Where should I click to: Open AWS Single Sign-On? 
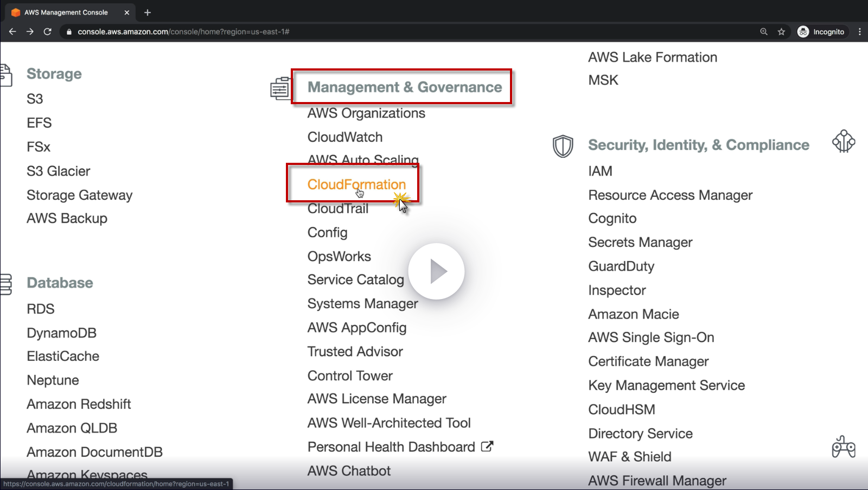pyautogui.click(x=652, y=338)
